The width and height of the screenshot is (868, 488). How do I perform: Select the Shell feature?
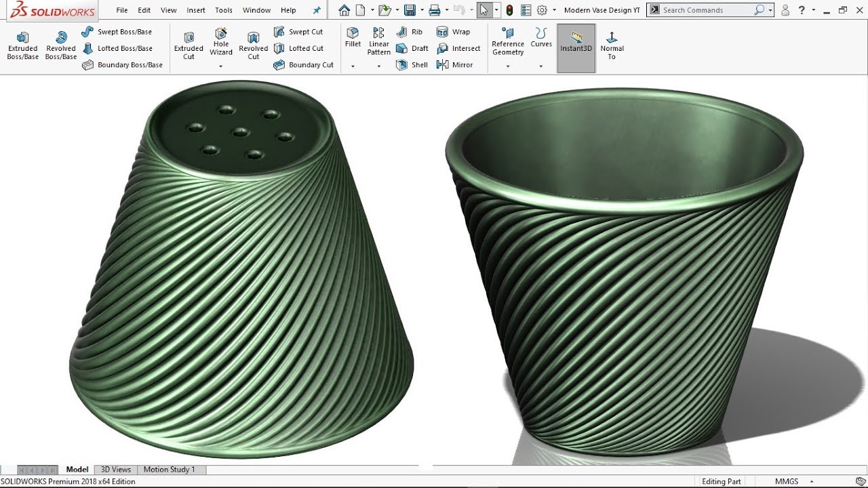pos(412,65)
